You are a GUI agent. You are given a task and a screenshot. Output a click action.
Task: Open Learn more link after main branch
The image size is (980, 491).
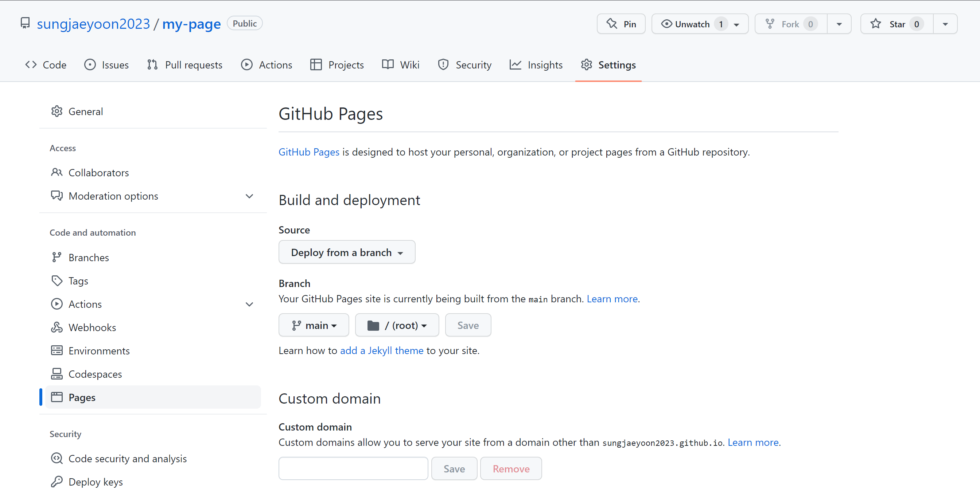612,299
